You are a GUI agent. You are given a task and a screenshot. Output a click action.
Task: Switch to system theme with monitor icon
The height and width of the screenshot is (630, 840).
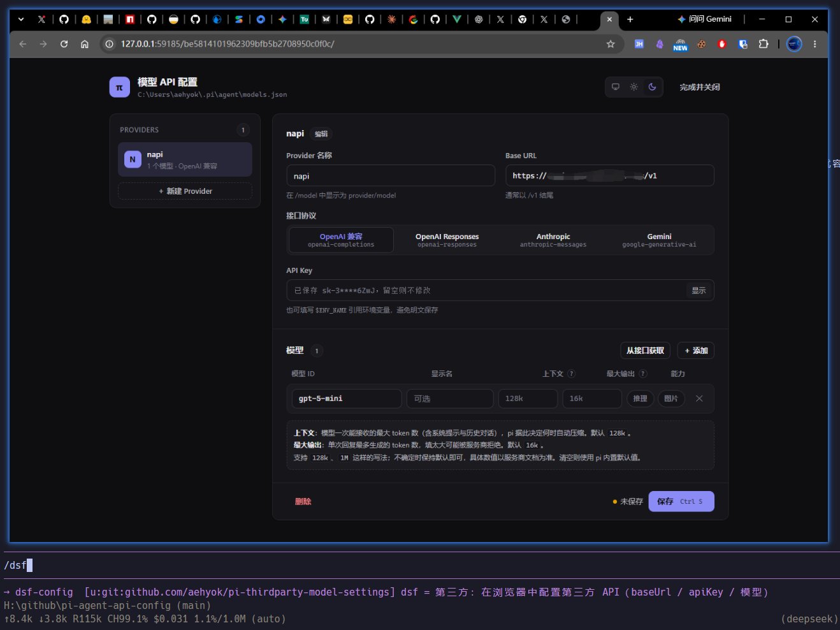tap(616, 87)
